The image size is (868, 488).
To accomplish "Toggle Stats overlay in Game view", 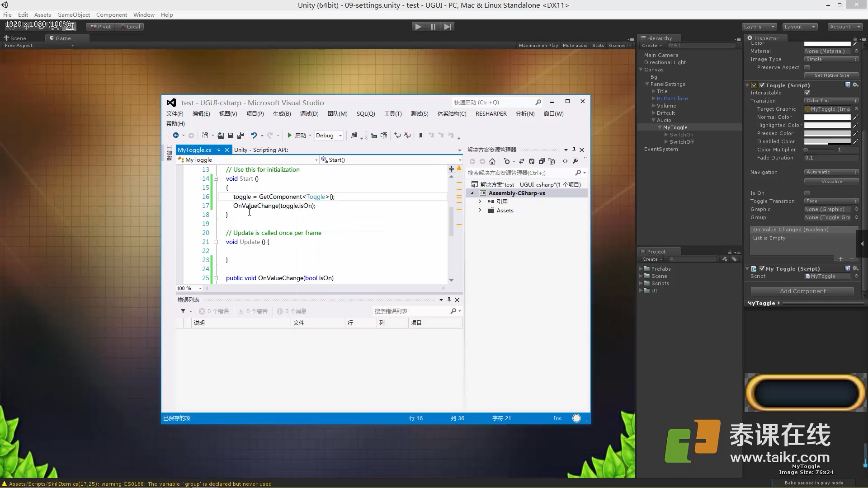I will (x=598, y=45).
